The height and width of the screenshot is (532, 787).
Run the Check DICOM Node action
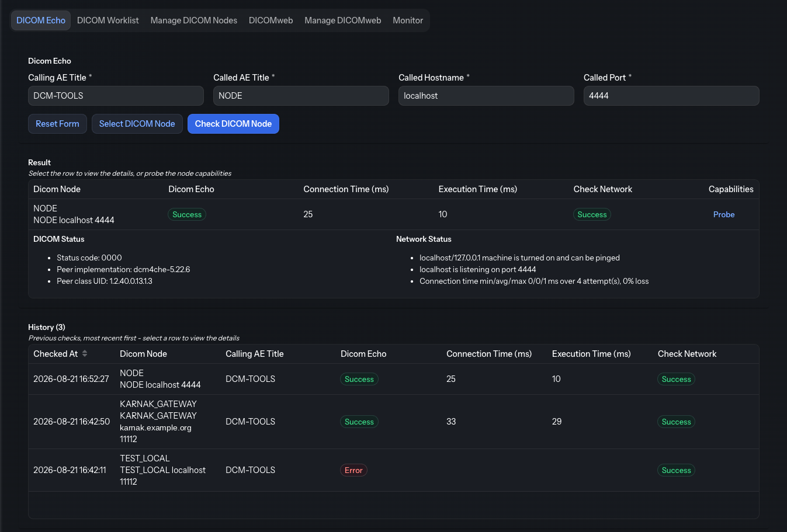[x=233, y=124]
